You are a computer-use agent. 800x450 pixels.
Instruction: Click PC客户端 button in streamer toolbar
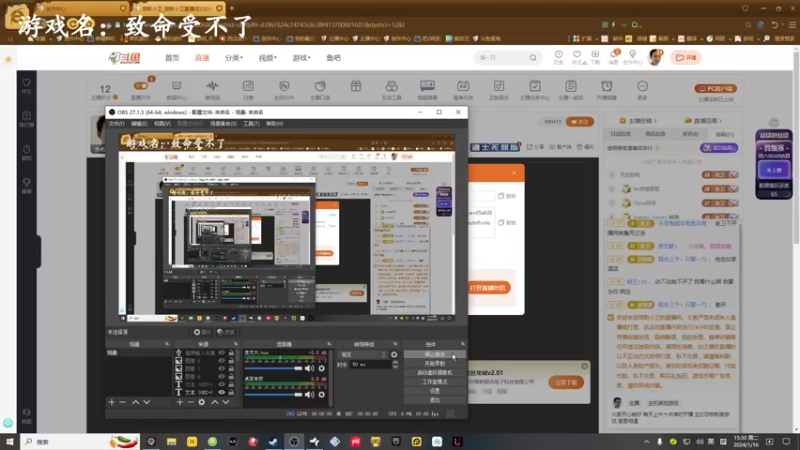(715, 88)
